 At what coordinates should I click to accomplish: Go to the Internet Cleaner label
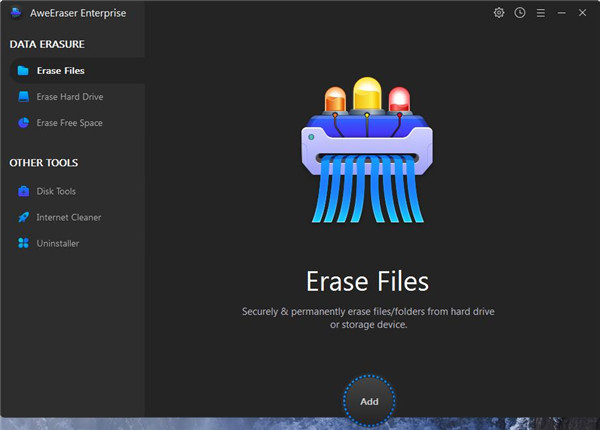[69, 217]
